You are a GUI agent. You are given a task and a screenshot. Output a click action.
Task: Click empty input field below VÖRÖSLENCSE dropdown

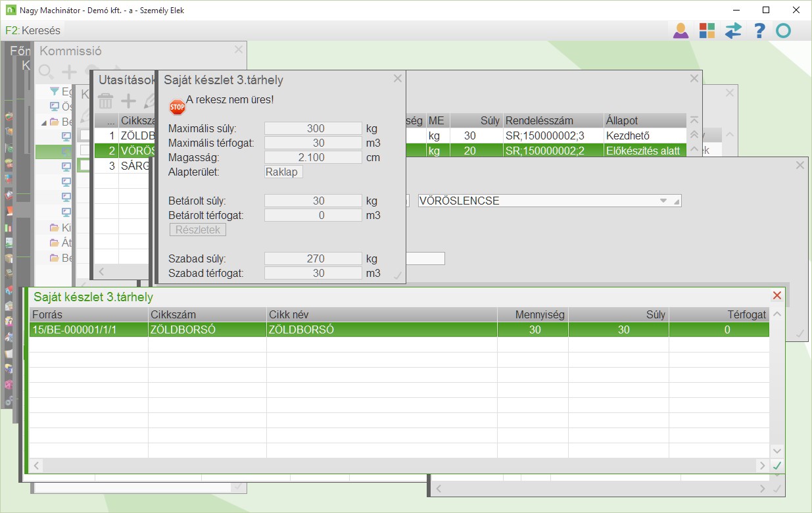(x=425, y=258)
